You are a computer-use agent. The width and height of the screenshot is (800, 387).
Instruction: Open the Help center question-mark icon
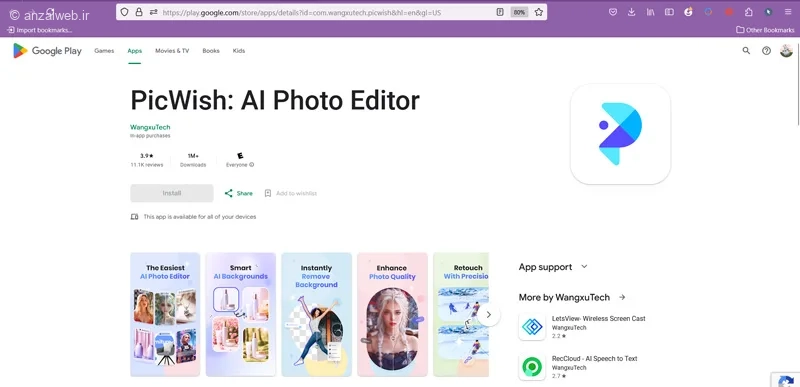(766, 50)
